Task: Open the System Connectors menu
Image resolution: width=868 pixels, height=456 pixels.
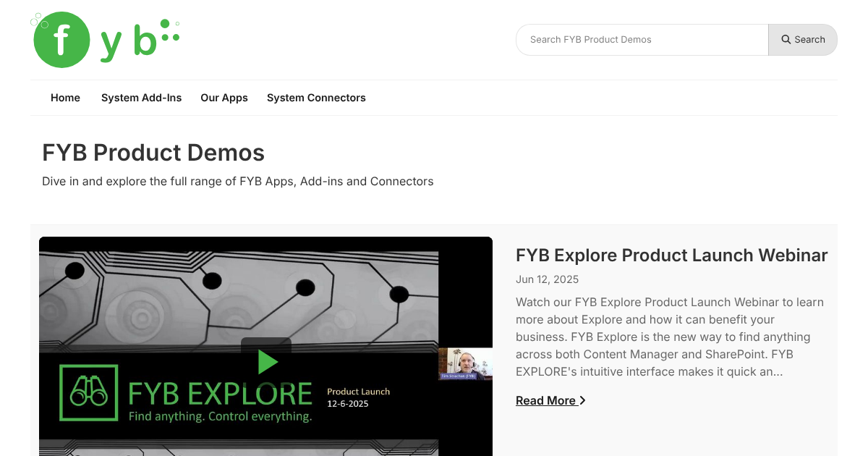Action: 316,98
